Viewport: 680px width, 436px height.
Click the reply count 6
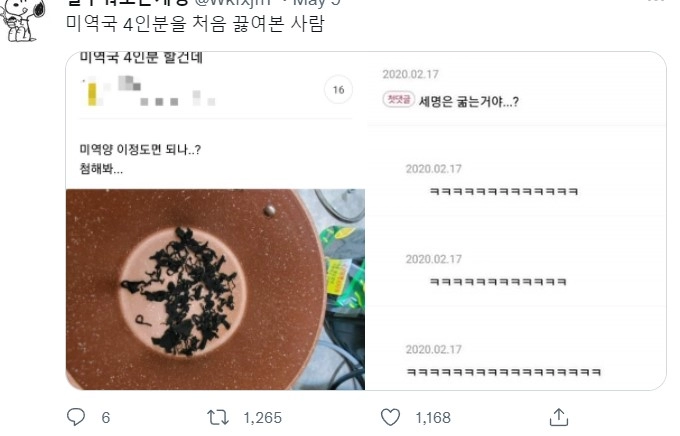tap(106, 418)
